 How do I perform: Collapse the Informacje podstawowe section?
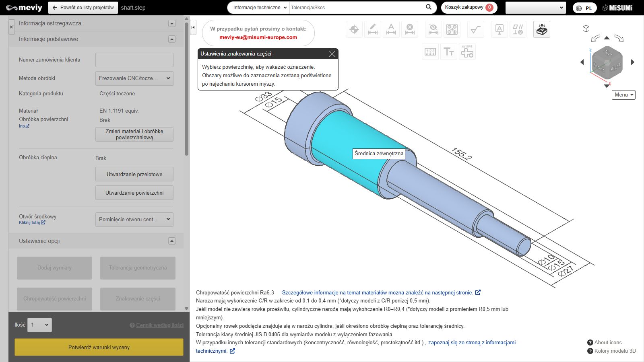[172, 39]
